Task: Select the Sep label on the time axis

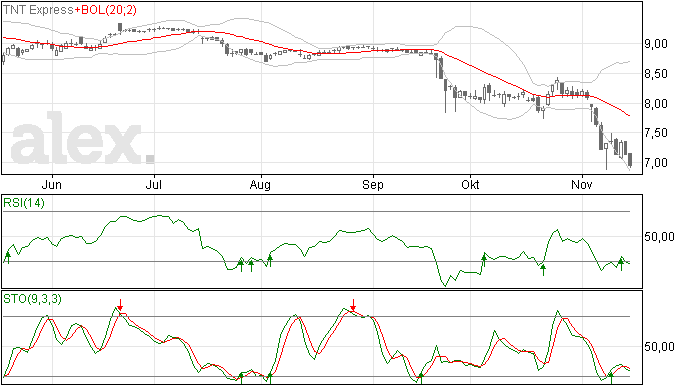Action: [373, 185]
